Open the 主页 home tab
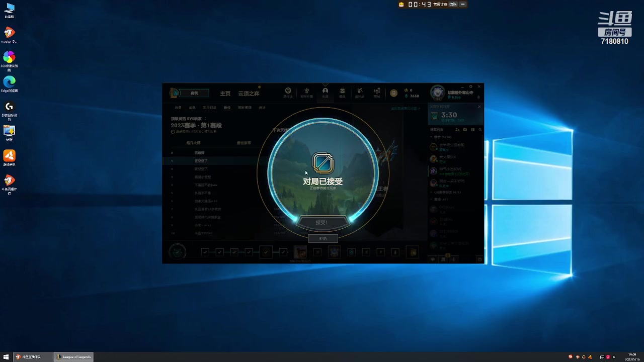 tap(225, 94)
